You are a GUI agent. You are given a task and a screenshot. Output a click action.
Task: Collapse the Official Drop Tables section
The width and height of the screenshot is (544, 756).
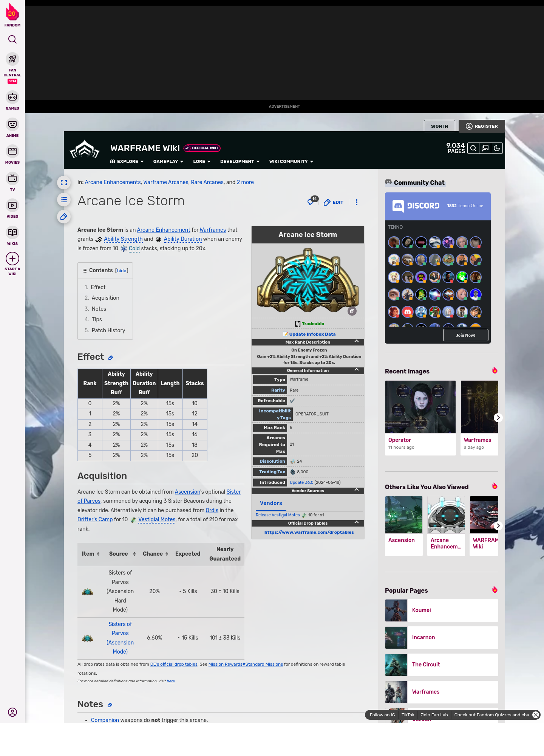pyautogui.click(x=357, y=522)
